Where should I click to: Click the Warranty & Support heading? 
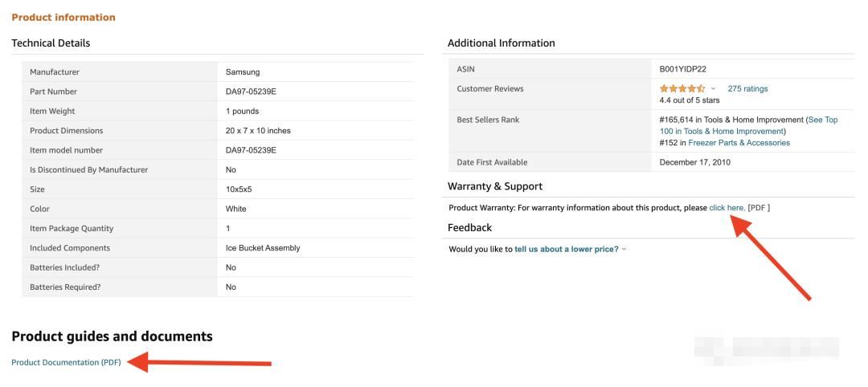point(495,186)
